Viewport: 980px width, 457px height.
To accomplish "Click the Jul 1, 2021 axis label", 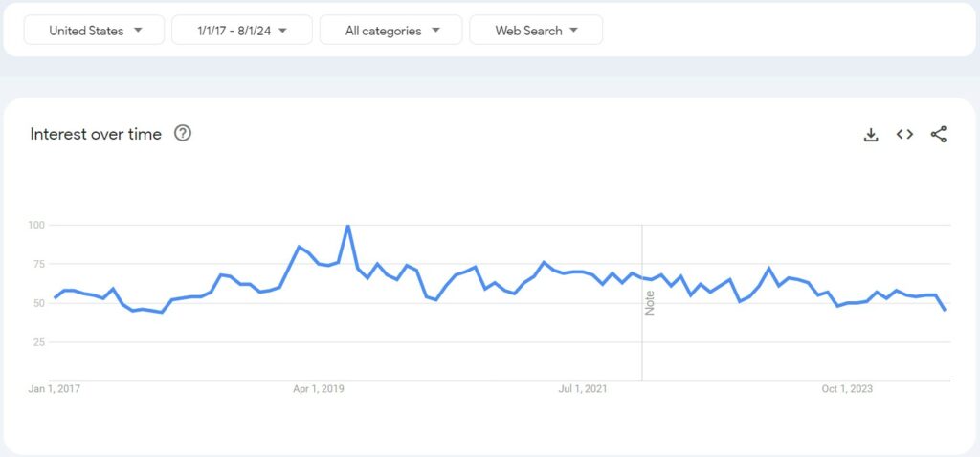I will [583, 389].
